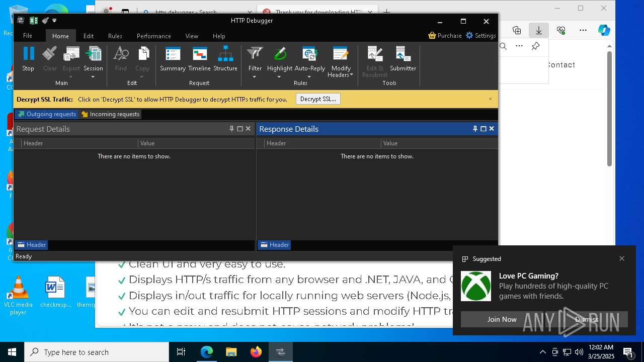The height and width of the screenshot is (362, 644).
Task: Click the Windows Start button
Action: pos(12,352)
